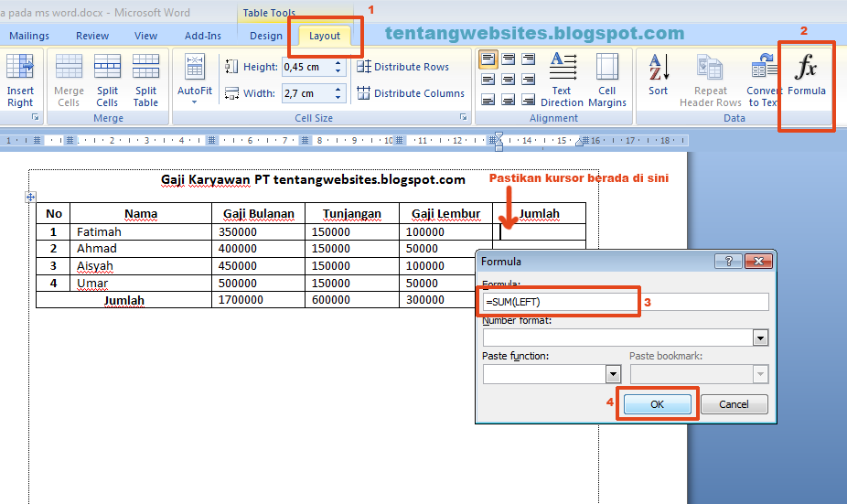Decrease the row Height value
The height and width of the screenshot is (504, 847).
[x=338, y=70]
